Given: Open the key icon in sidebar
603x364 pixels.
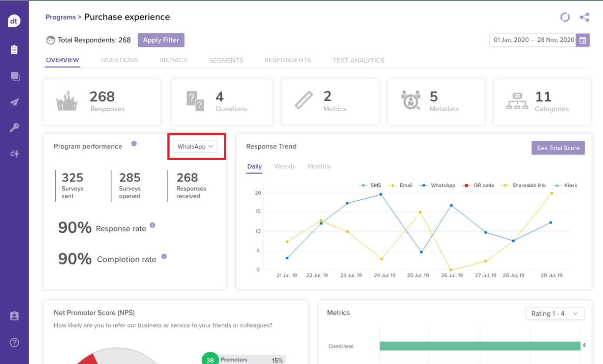Looking at the screenshot, I should 14,128.
